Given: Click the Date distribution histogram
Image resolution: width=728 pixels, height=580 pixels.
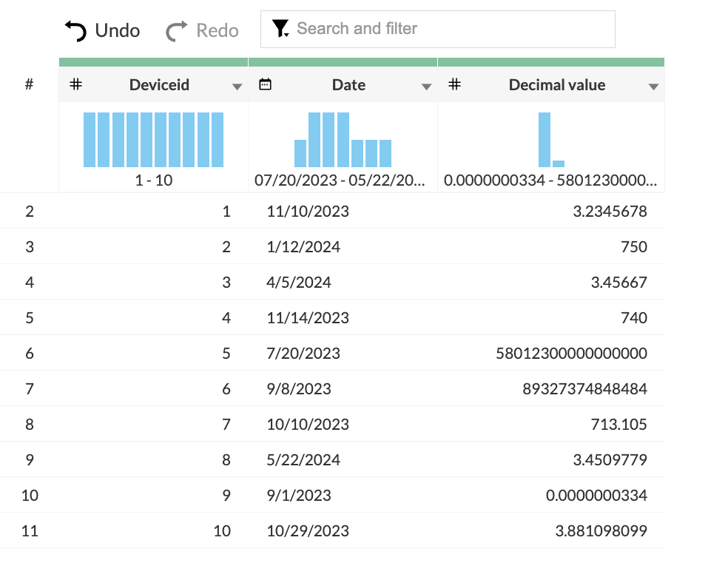Looking at the screenshot, I should tap(343, 140).
